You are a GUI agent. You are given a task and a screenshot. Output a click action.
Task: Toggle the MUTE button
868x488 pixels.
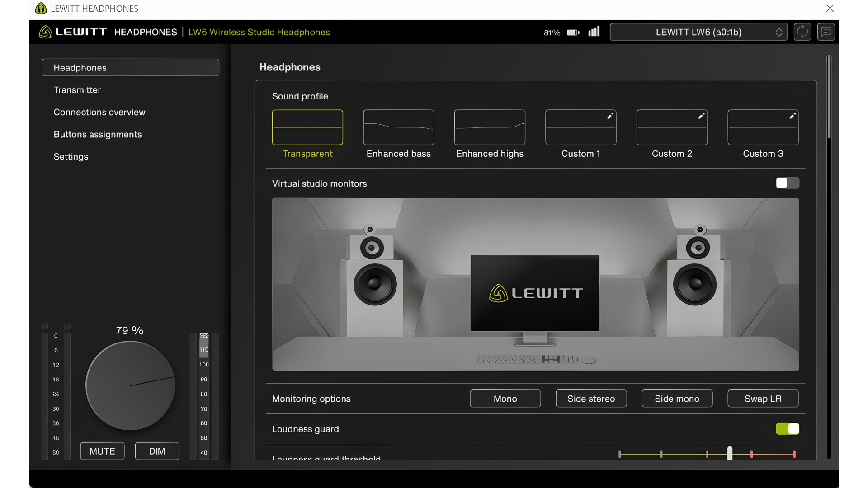(x=102, y=451)
